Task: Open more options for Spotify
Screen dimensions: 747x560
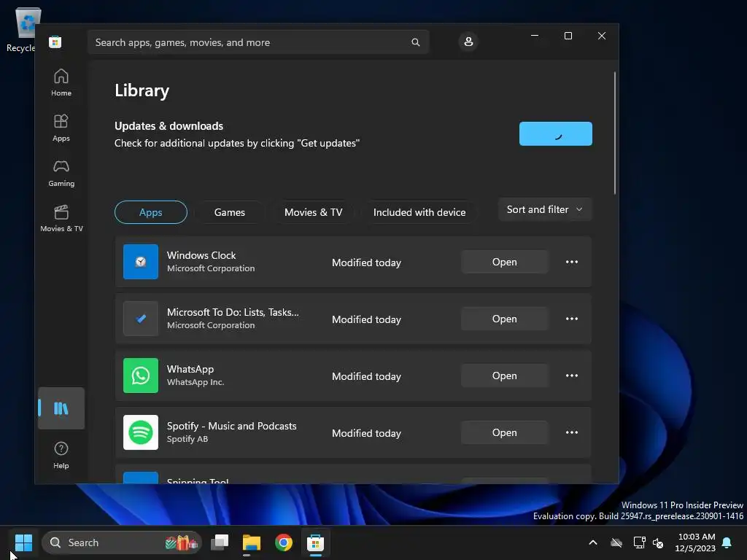Action: coord(572,432)
